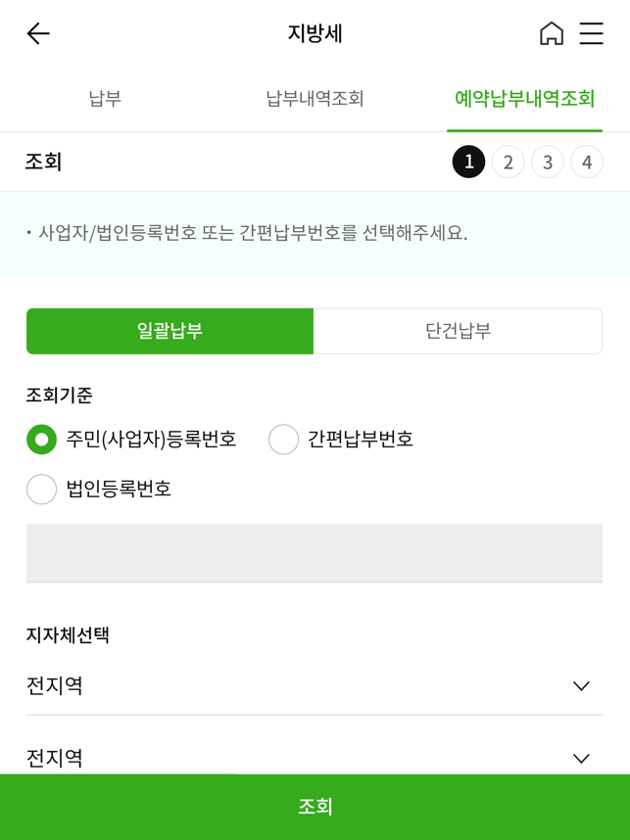Screen dimensions: 630x840
Task: Expand first 전지역 region dropdown
Action: click(x=315, y=685)
